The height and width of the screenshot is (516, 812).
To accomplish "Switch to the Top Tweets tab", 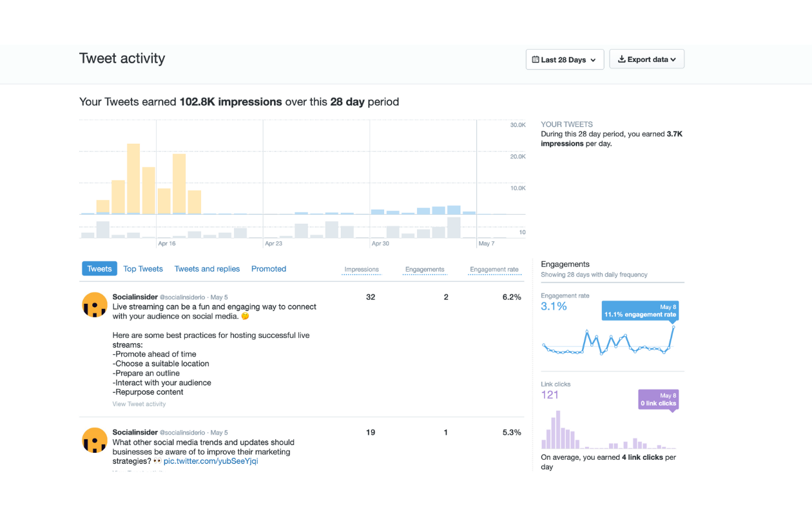I will click(x=143, y=269).
